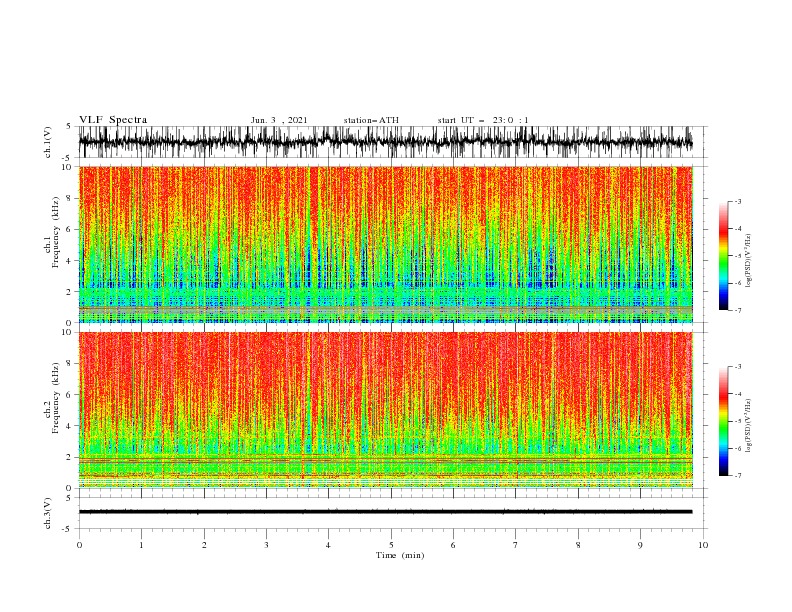This screenshot has height=612, width=792.
Task: Click the lower log(PSD)(V²/Hz) colorbar label
Action: (x=748, y=426)
